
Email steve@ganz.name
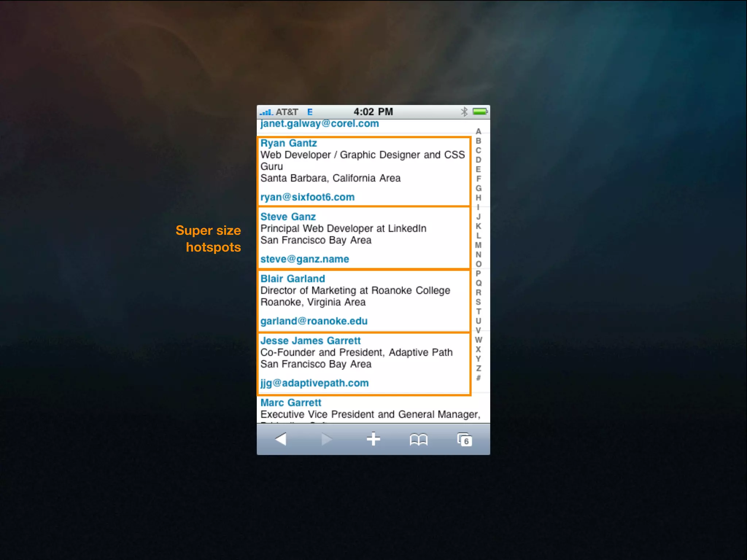(305, 259)
